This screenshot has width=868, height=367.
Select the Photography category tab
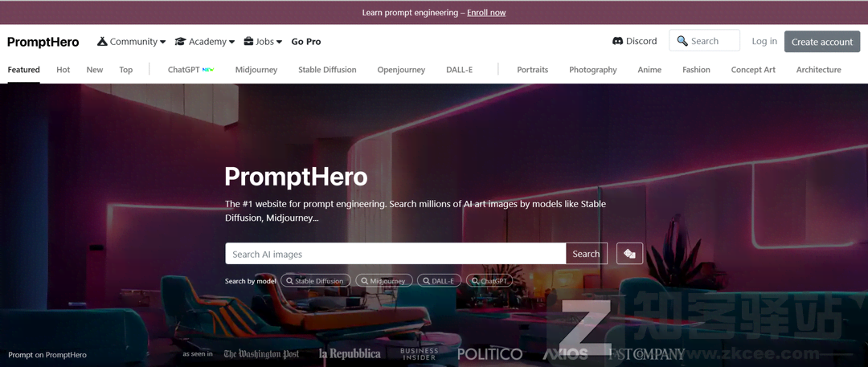coord(593,70)
